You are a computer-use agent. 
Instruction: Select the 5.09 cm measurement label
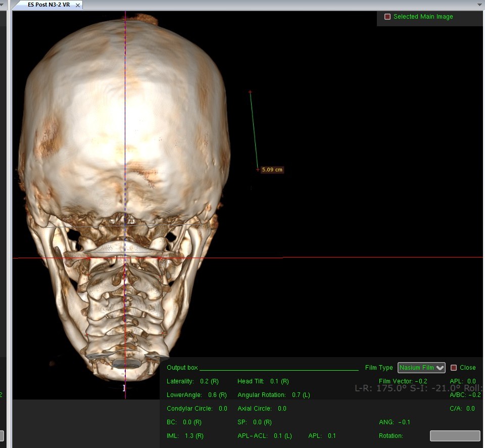(x=272, y=170)
